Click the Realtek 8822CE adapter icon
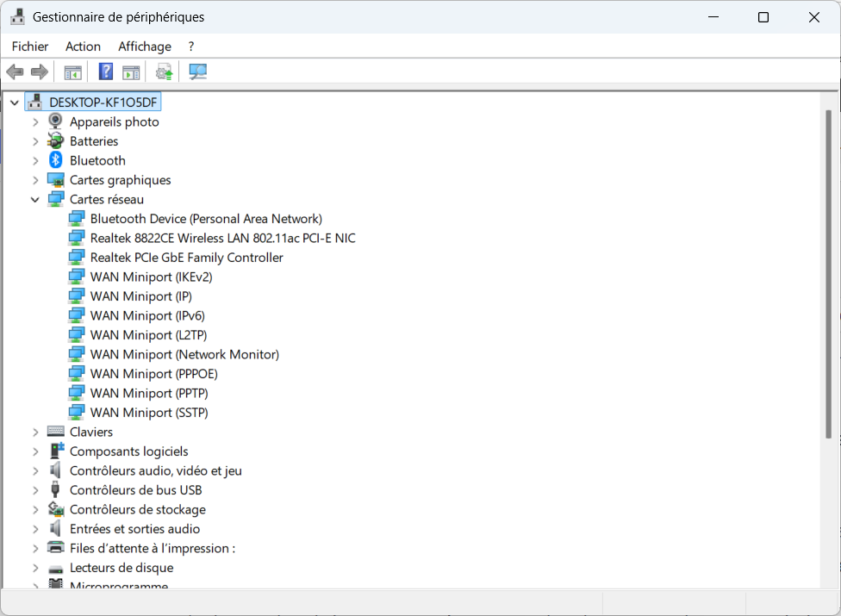841x616 pixels. point(77,238)
